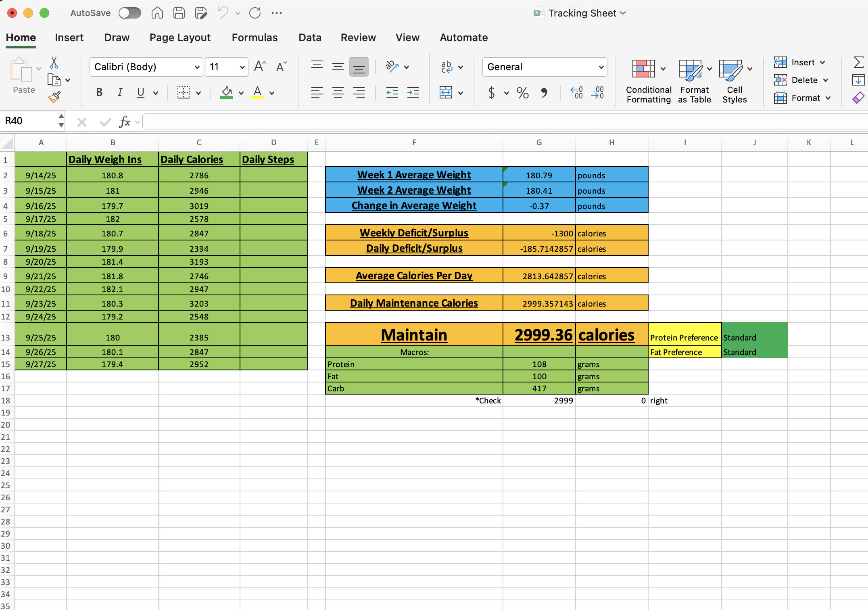
Task: Switch to the Formulas ribbon tab
Action: [x=255, y=38]
